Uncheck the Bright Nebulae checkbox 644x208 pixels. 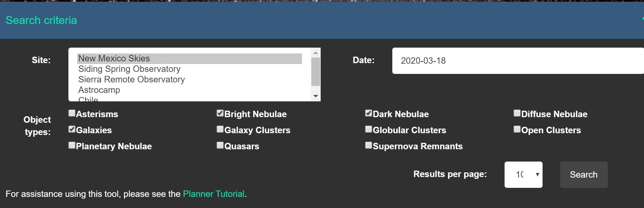(220, 113)
